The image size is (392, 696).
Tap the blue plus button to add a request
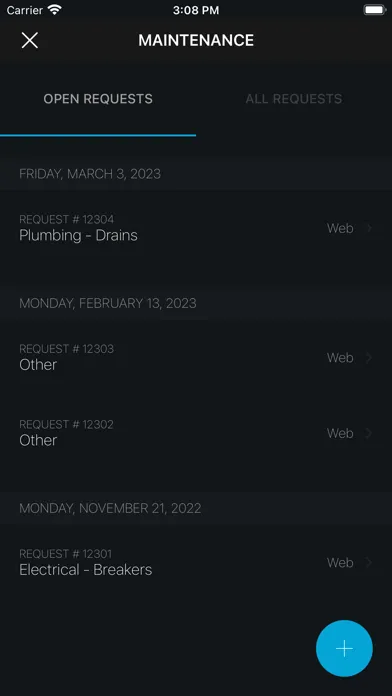344,649
